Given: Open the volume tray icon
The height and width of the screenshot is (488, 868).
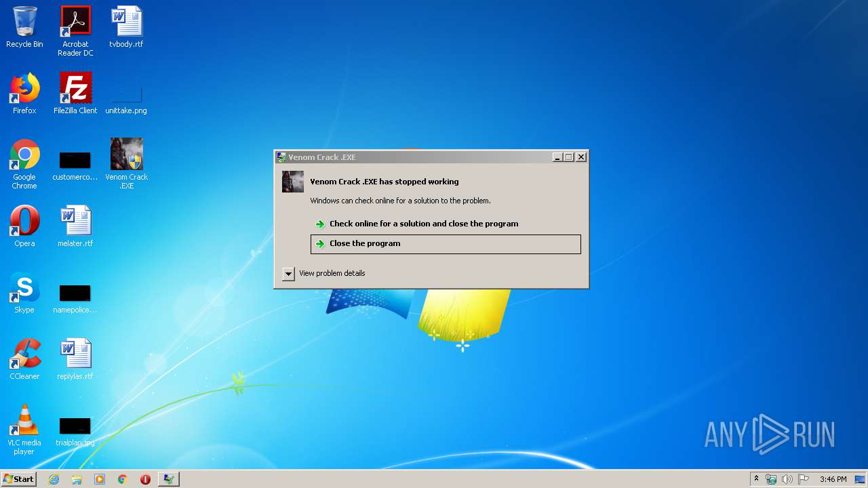Looking at the screenshot, I should click(787, 479).
